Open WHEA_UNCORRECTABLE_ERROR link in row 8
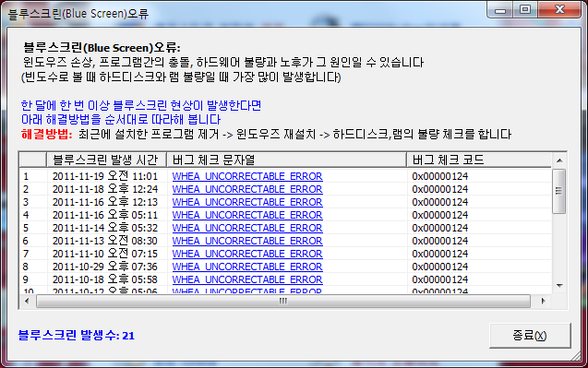This screenshot has width=588, height=368. pyautogui.click(x=247, y=267)
